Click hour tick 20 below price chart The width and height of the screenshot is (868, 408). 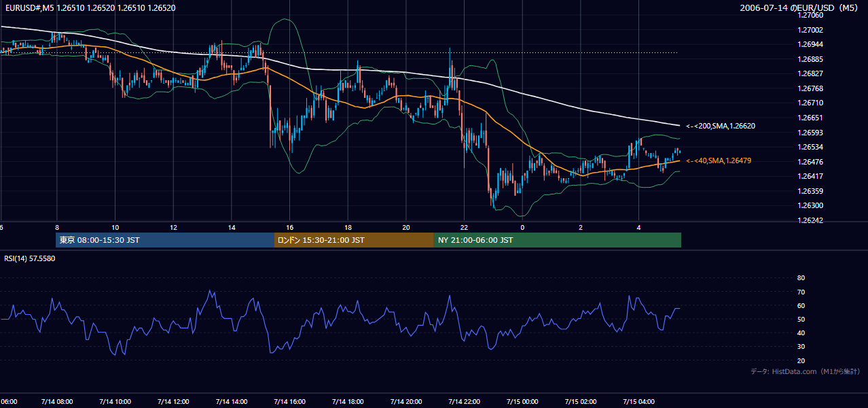point(405,227)
